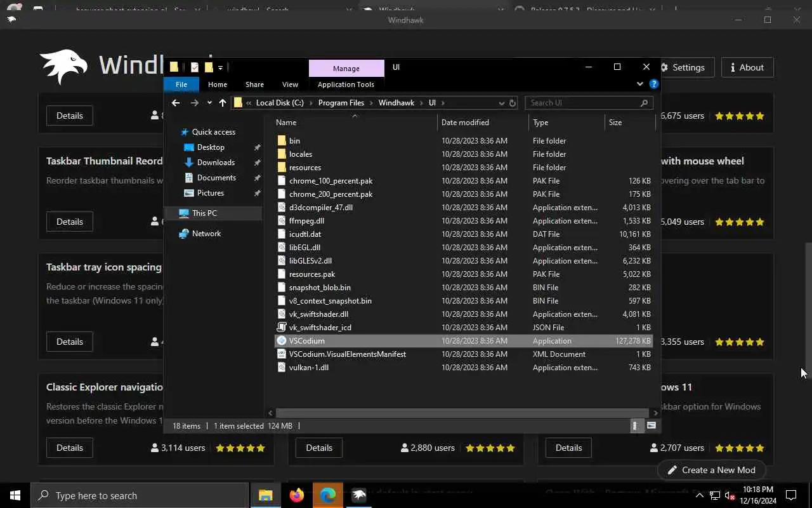The image size is (812, 508).
Task: Click the search magnifier icon in Explorer
Action: tap(644, 103)
